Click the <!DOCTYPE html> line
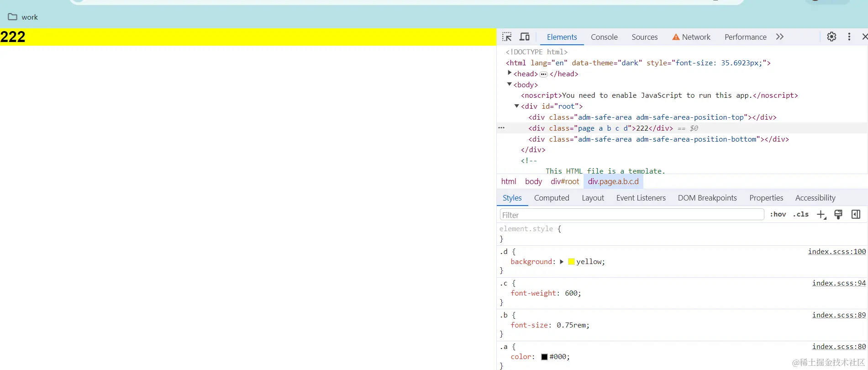 click(x=537, y=52)
